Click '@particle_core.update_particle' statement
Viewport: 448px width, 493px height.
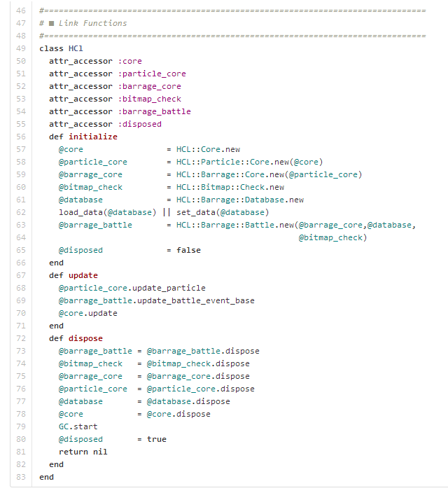click(132, 288)
